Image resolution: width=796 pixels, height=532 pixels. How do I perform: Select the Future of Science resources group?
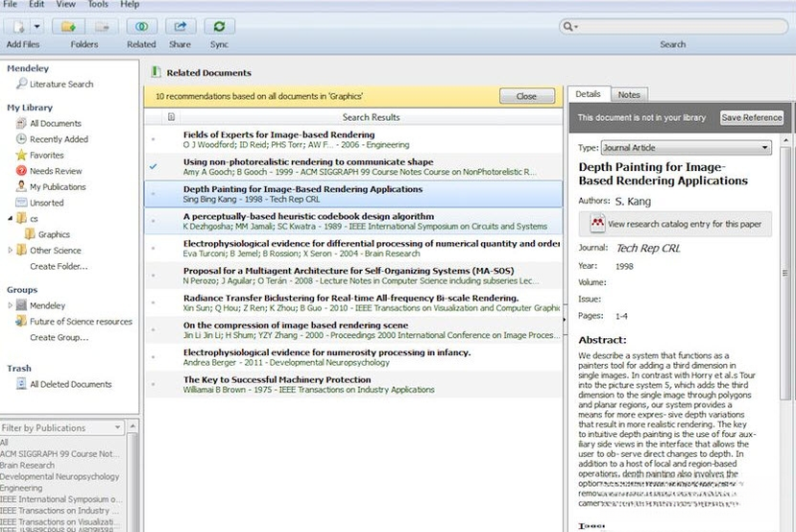(81, 322)
